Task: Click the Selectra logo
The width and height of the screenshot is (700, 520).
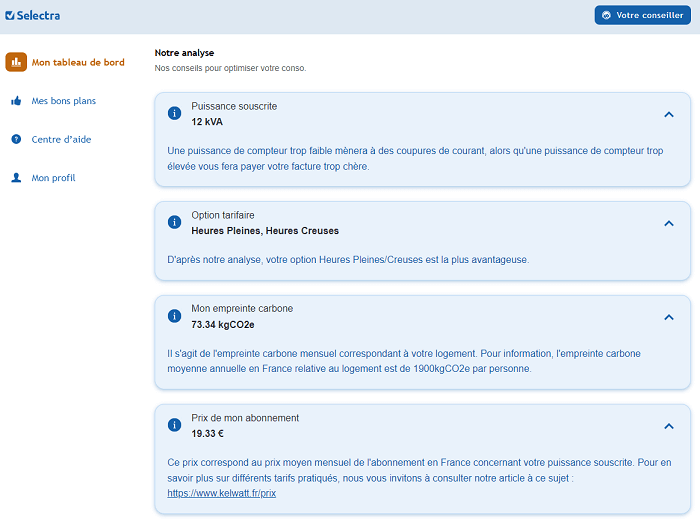Action: coord(33,16)
